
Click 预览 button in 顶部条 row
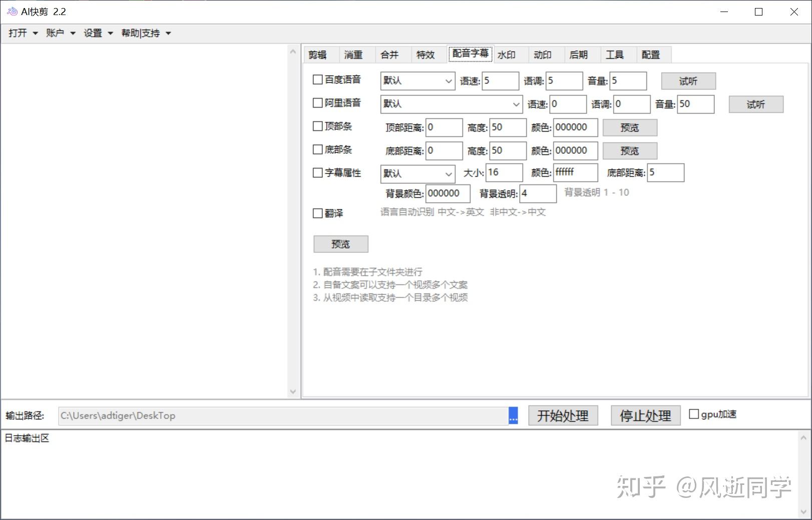point(630,128)
